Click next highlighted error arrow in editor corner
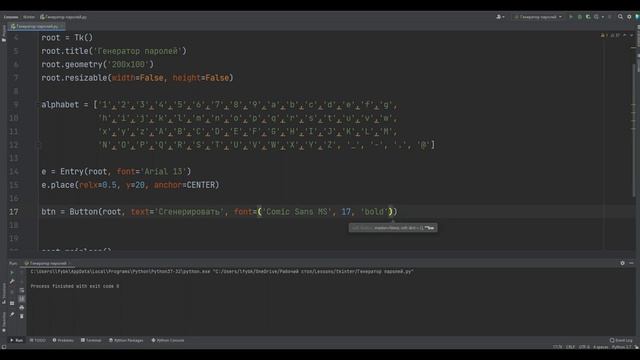The height and width of the screenshot is (360, 640). 631,36
